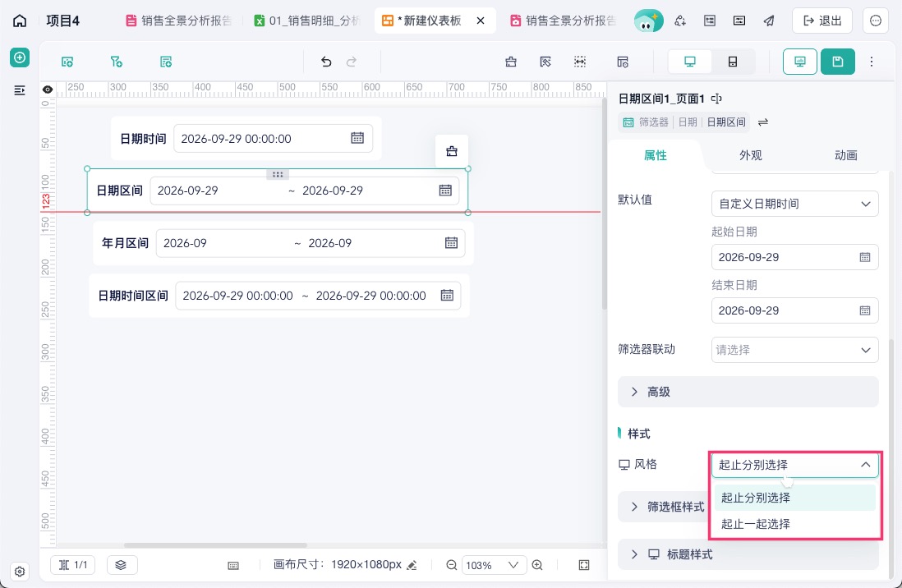Expand the 高级 section
Screen dimensions: 902x588
[x=748, y=392]
